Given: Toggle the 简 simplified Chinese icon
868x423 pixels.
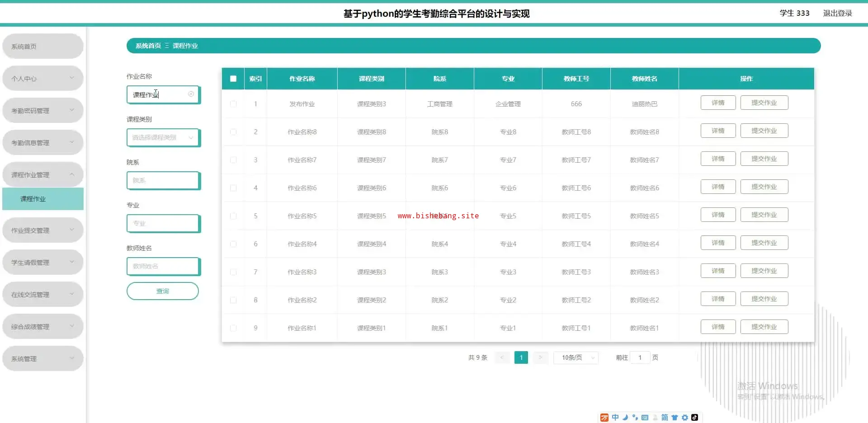Looking at the screenshot, I should click(665, 418).
